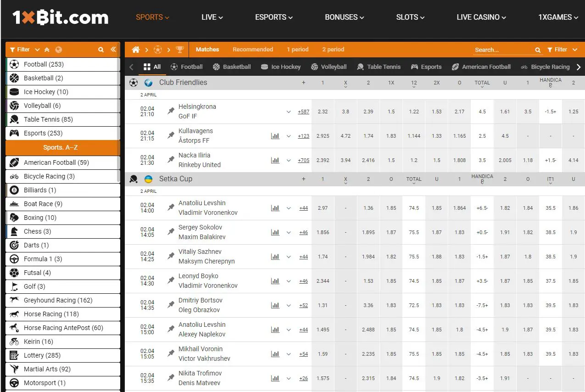Open +587 more markets for Helsingkrona
This screenshot has width=585, height=392.
(x=303, y=112)
